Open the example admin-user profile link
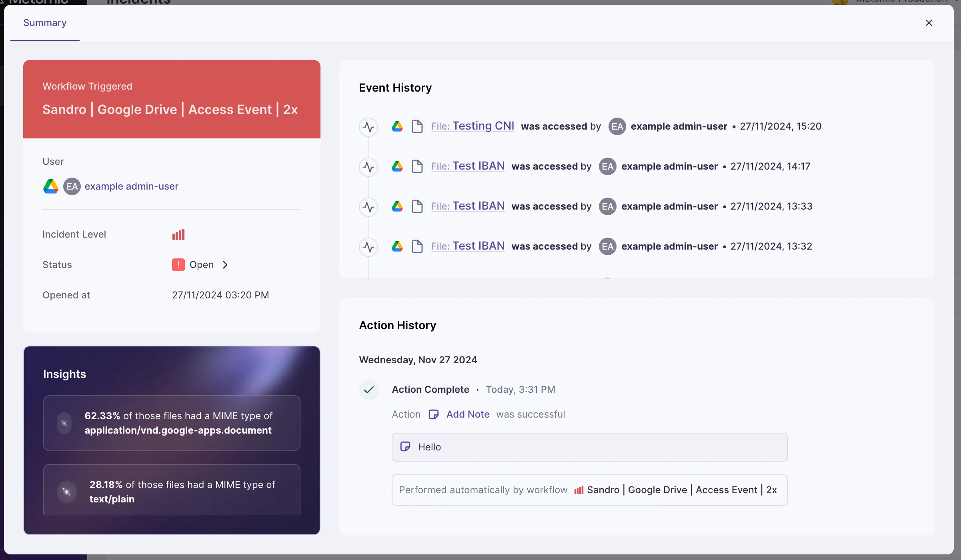The width and height of the screenshot is (961, 560). [131, 186]
